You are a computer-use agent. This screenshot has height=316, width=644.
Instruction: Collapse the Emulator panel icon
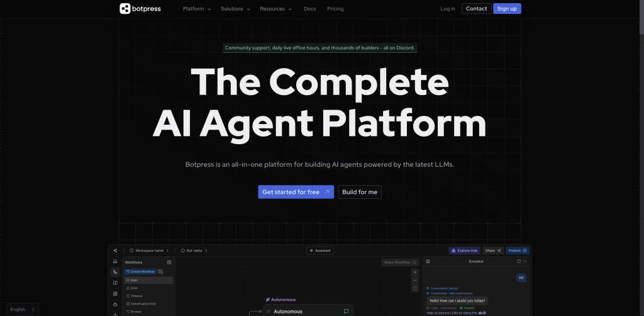pos(428,261)
